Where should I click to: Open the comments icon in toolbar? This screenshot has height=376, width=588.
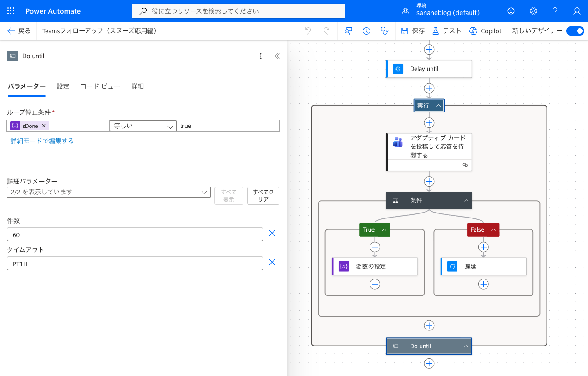tap(349, 31)
